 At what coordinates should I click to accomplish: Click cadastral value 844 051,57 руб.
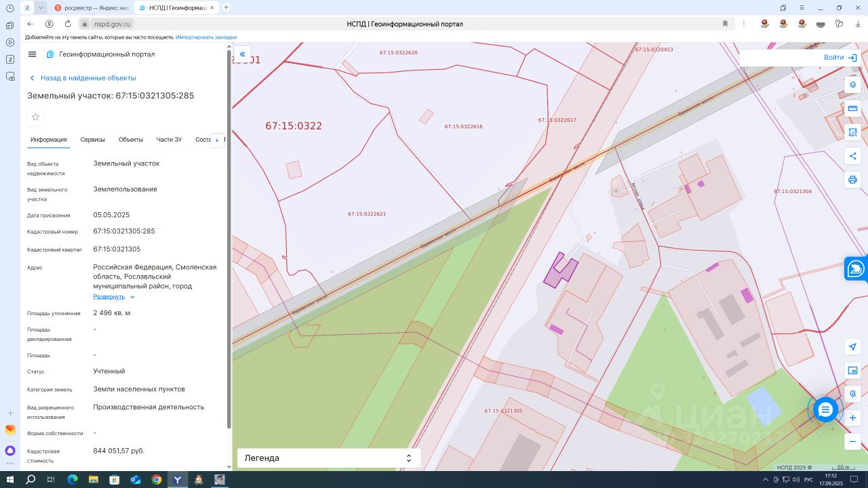(119, 451)
